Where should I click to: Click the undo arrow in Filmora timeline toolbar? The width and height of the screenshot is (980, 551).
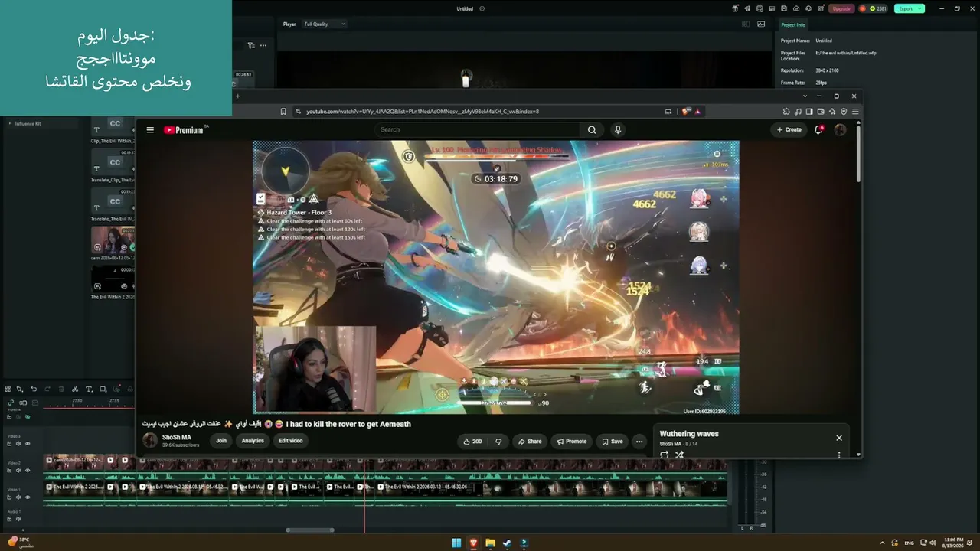34,389
